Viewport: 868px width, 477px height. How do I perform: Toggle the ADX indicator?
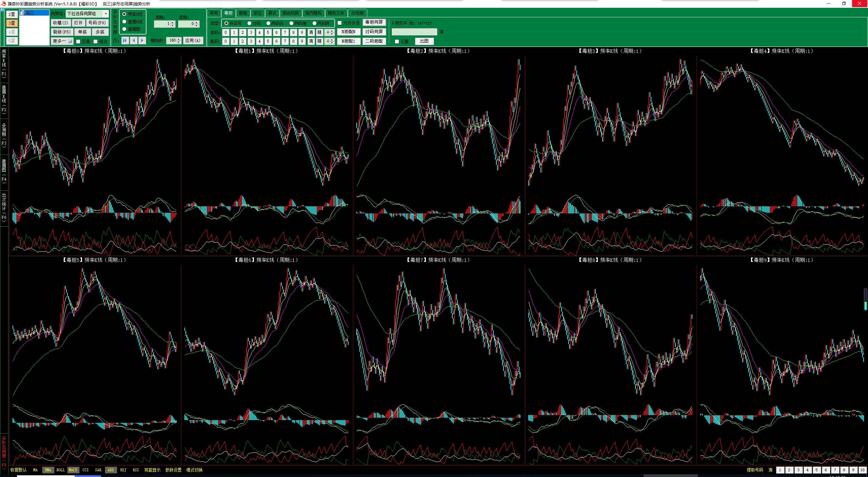coord(111,470)
